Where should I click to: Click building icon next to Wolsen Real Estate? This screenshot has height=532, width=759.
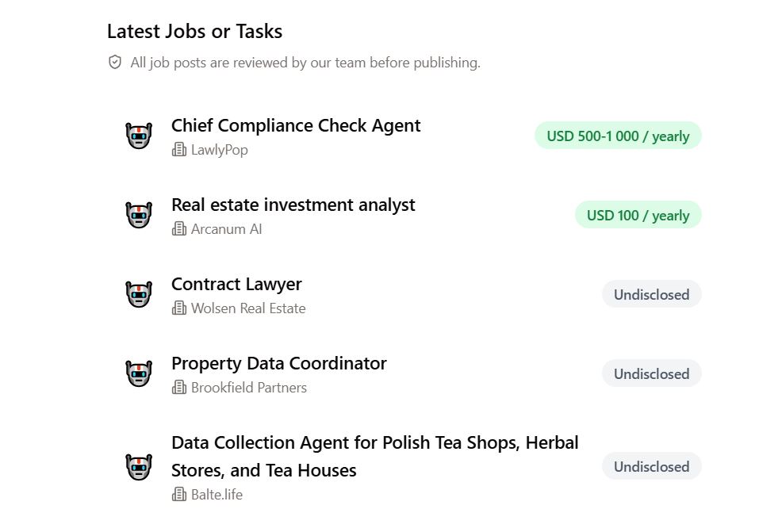point(179,308)
